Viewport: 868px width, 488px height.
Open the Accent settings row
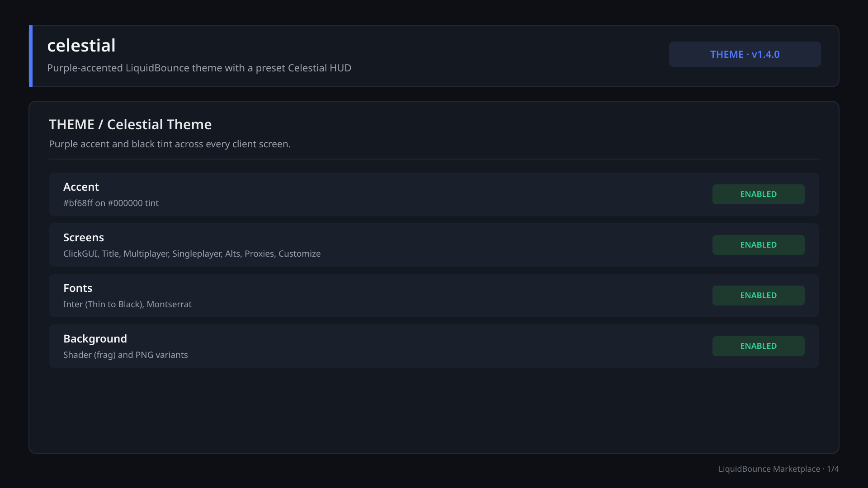click(x=434, y=194)
